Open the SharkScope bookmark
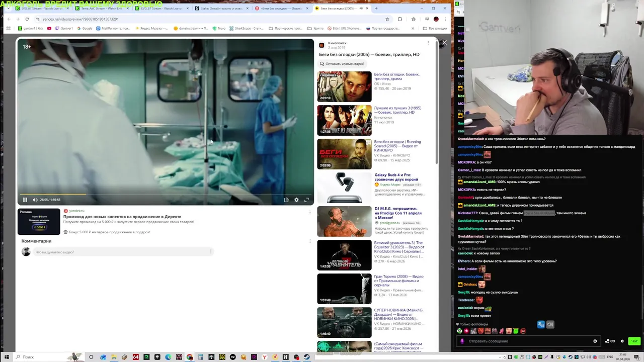 click(x=247, y=29)
